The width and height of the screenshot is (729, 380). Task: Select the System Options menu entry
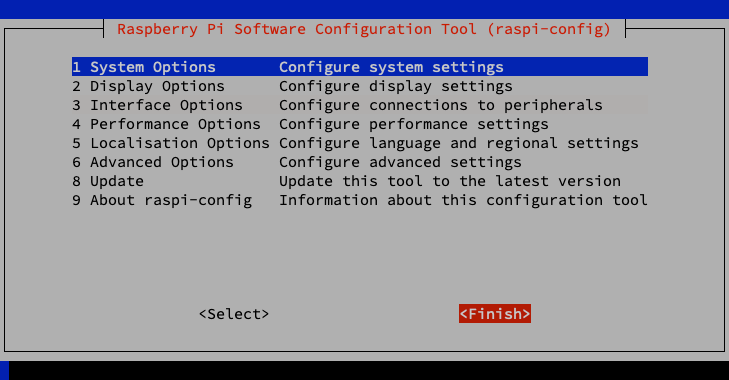click(x=360, y=67)
